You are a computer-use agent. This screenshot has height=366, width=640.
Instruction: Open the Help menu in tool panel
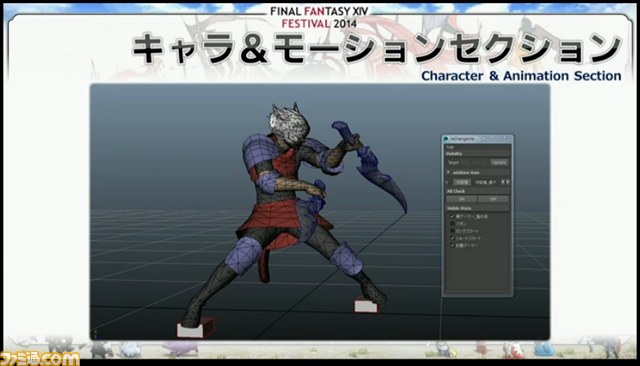click(450, 147)
